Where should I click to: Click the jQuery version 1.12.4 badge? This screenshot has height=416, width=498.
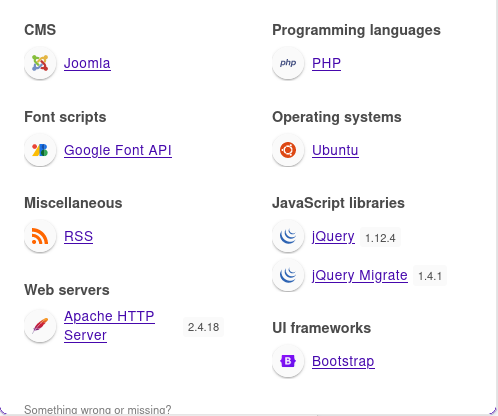[380, 238]
